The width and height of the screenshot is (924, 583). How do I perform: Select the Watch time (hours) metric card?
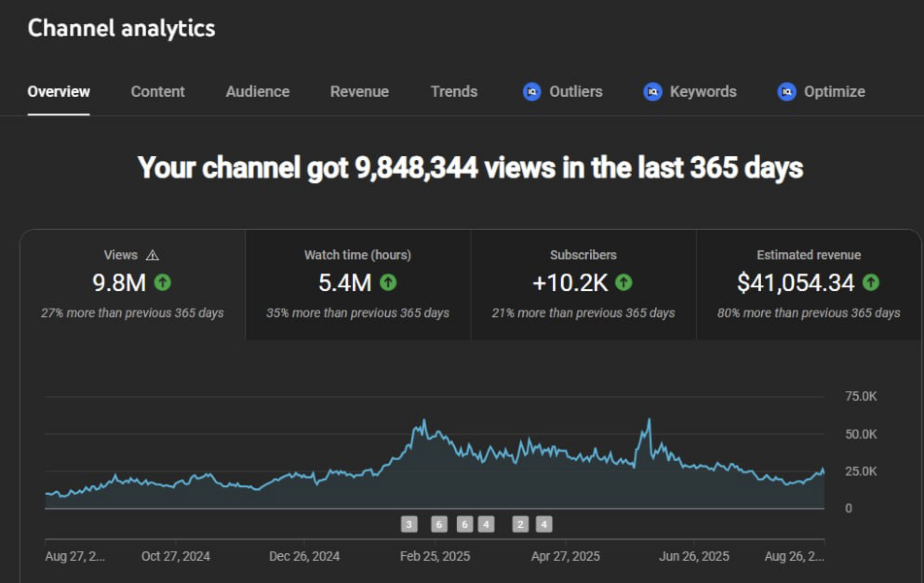357,285
